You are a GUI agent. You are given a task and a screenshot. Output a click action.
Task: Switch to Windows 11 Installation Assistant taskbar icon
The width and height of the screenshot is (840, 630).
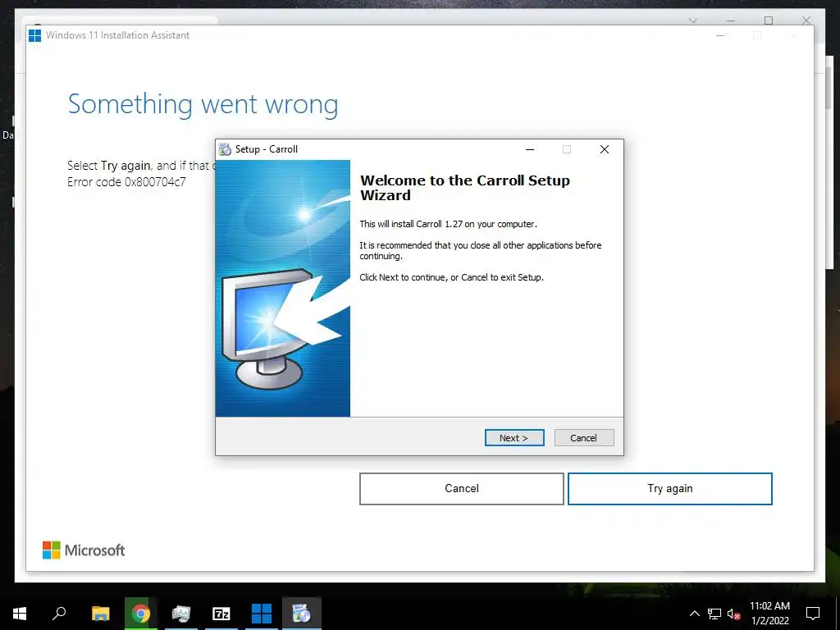[x=262, y=614]
